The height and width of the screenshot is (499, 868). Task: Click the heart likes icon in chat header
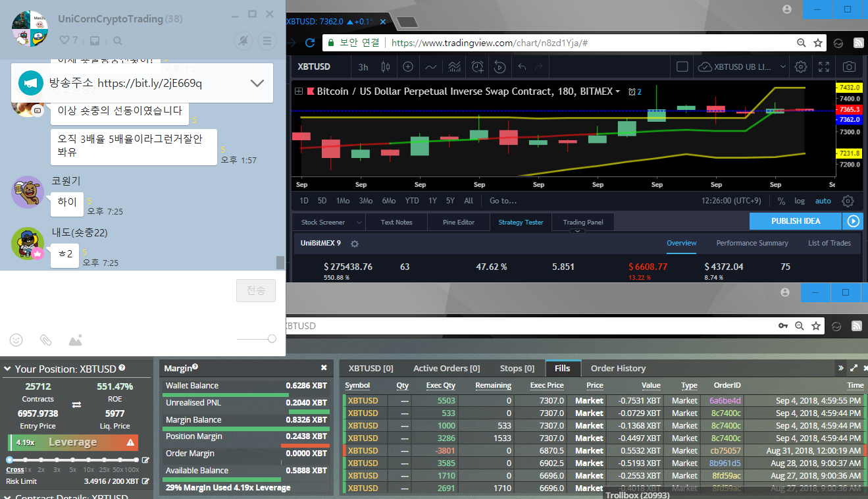pyautogui.click(x=64, y=41)
